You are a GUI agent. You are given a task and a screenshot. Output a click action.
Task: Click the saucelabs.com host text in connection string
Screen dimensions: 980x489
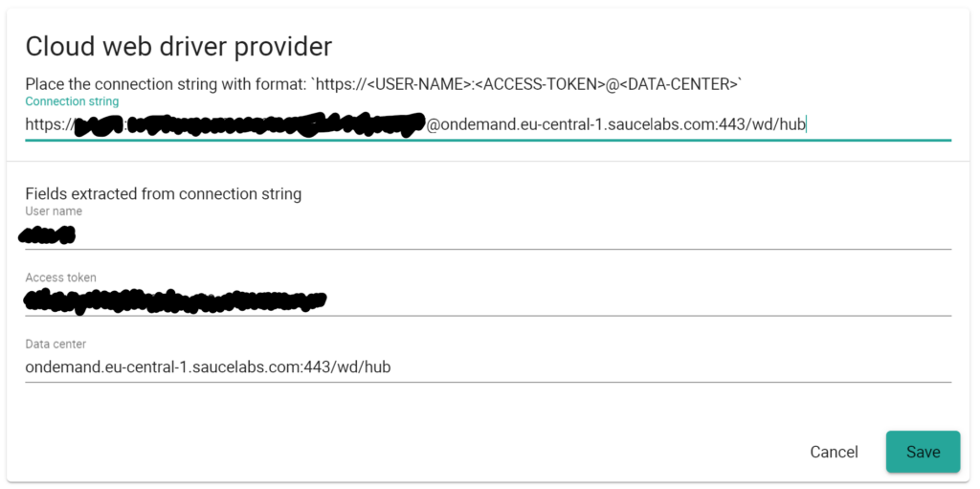[660, 124]
